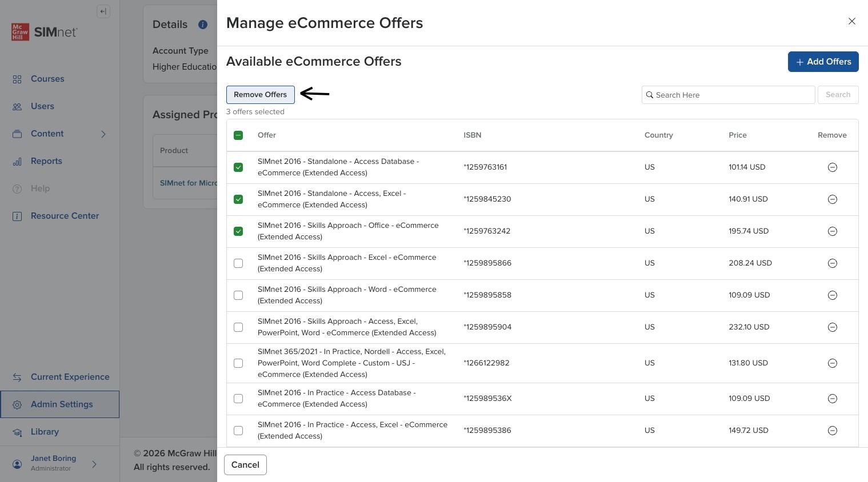Click the Add Offers button
868x482 pixels.
(x=823, y=62)
